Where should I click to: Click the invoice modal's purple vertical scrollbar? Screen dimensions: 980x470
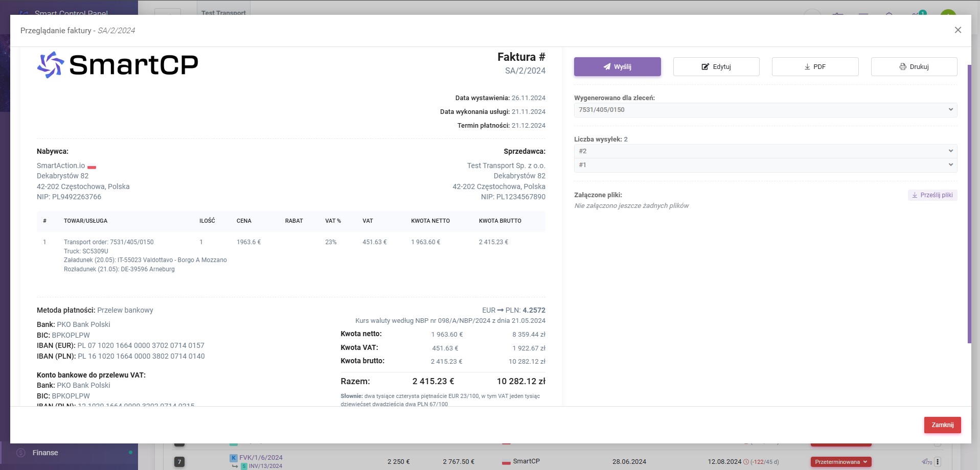coord(969,204)
